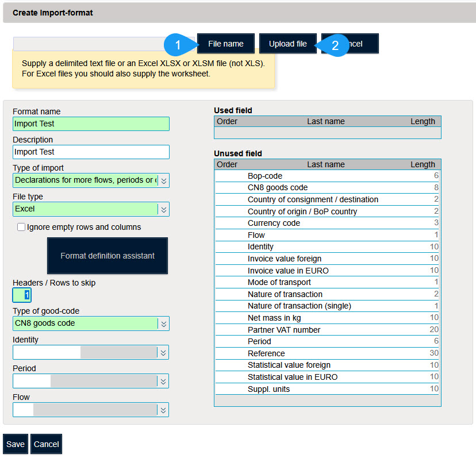
Task: Open the Identity dropdown
Action: (164, 352)
